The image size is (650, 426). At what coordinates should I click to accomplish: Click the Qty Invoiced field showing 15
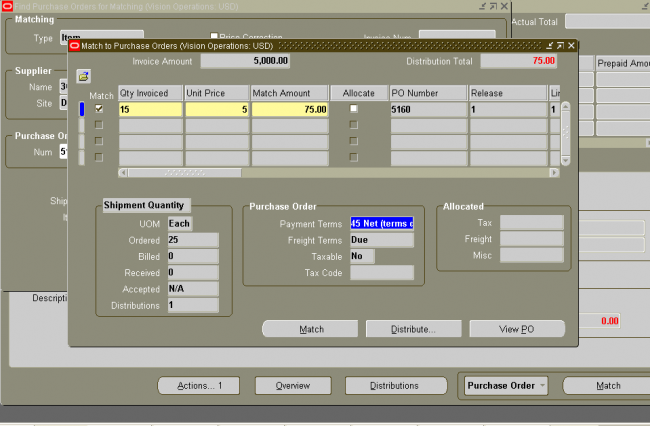150,109
